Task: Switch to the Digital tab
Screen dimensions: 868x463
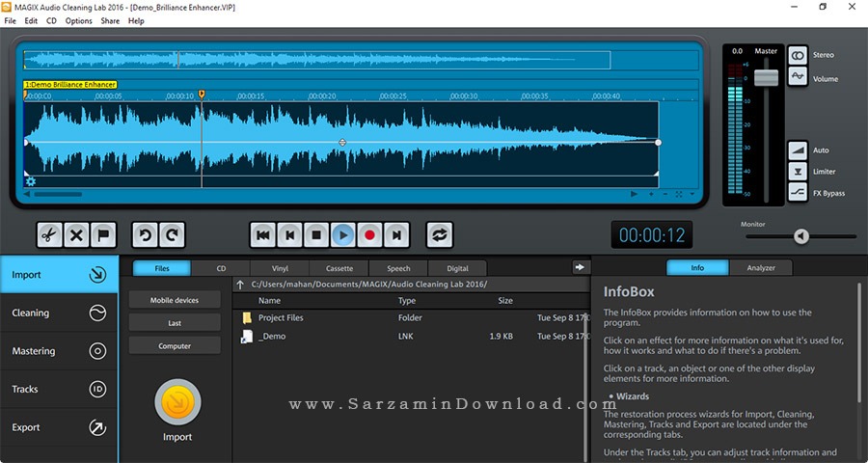Action: point(457,268)
